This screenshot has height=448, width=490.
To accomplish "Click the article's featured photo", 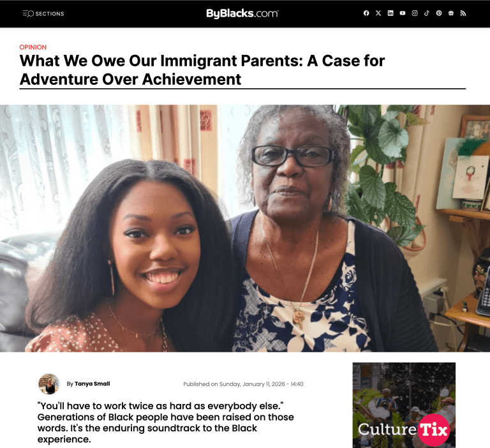I will tap(245, 228).
